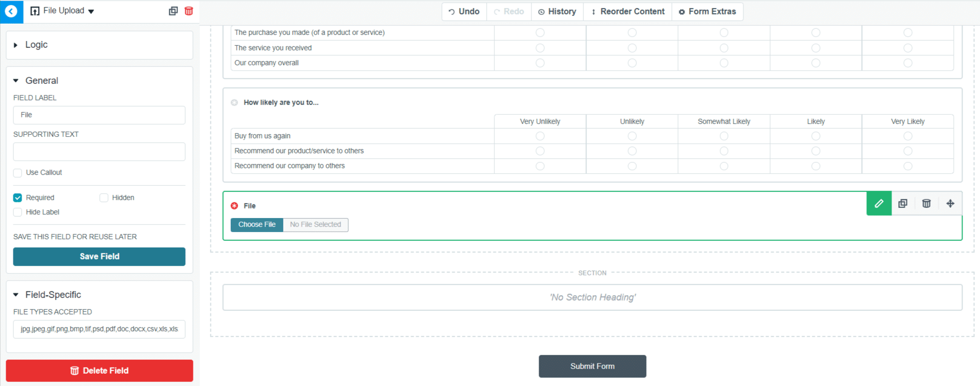Collapse the Field-Specific section

(47, 295)
